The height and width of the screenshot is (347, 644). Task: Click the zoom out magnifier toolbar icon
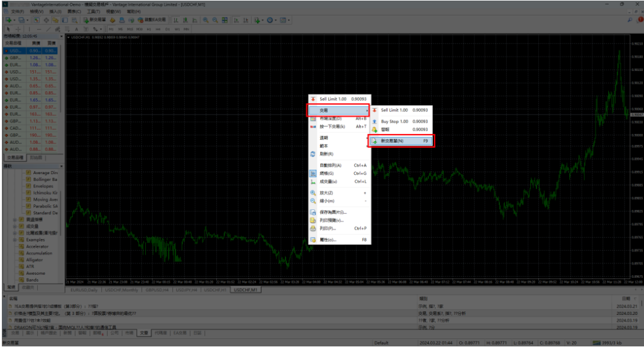click(x=215, y=20)
